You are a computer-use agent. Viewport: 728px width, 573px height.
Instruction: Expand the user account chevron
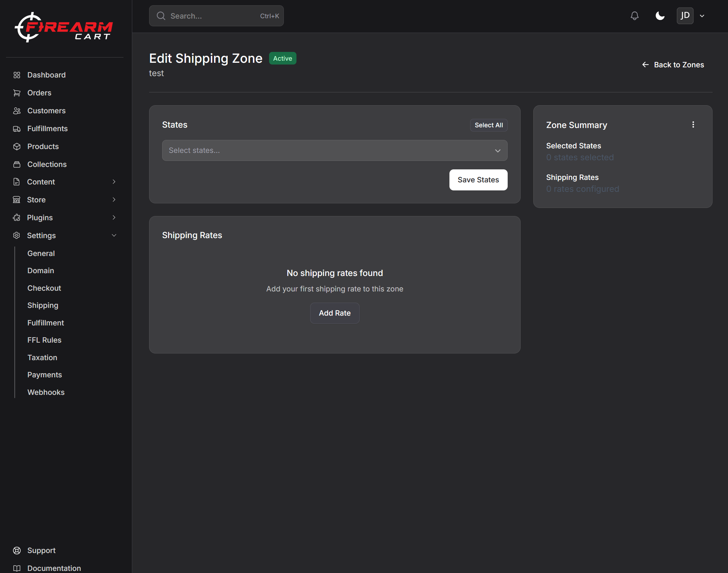click(x=702, y=16)
